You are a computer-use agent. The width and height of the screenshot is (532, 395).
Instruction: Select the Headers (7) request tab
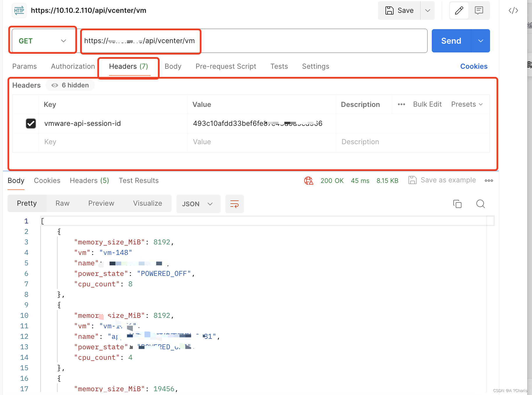pyautogui.click(x=128, y=66)
